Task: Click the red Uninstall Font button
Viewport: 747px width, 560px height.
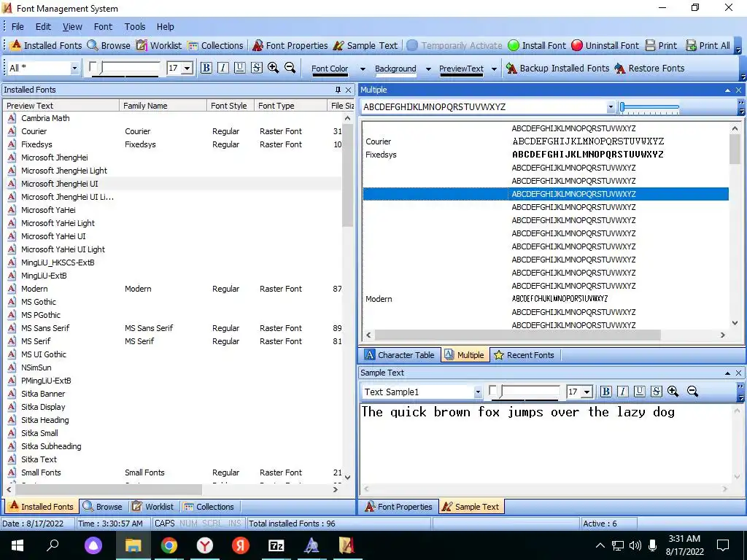Action: [x=605, y=45]
